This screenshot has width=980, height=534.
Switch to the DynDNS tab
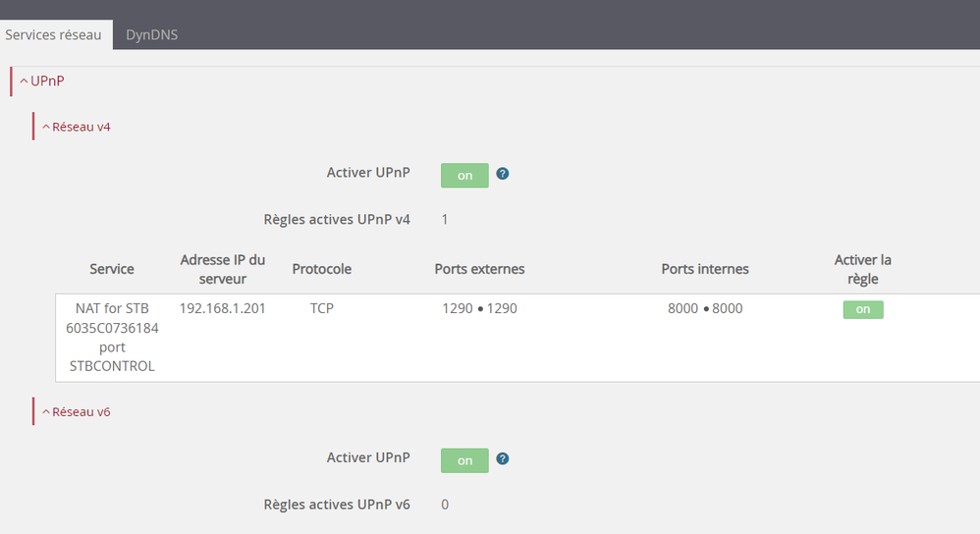(x=151, y=34)
